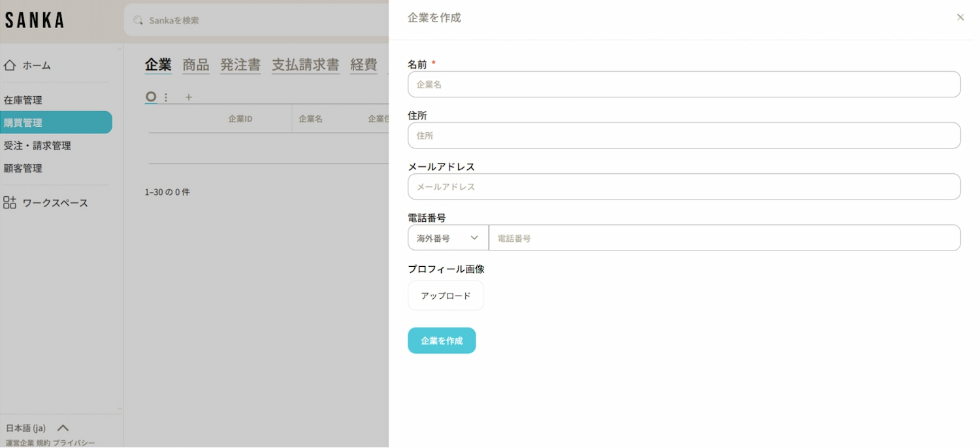Click the Workspace grid icon
This screenshot has width=980, height=448.
click(x=10, y=203)
